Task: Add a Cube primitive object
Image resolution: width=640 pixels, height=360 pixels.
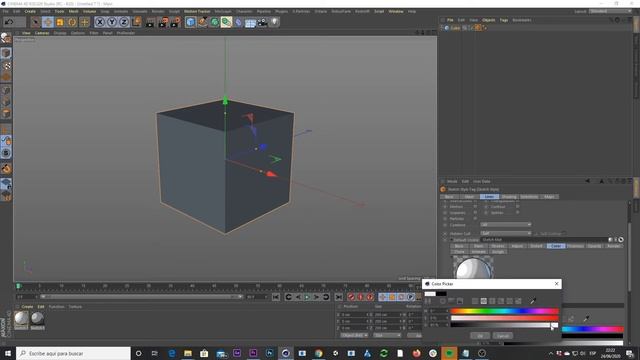Action: 191,22
